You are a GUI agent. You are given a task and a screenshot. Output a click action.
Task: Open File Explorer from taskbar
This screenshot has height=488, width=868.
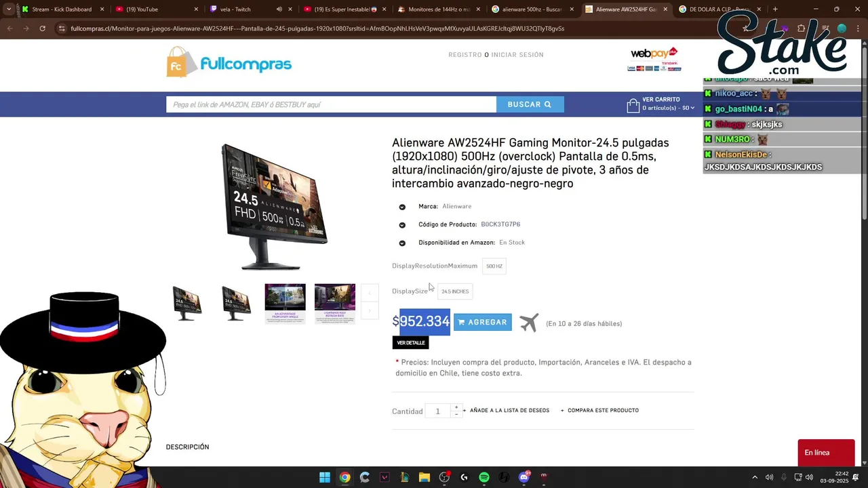(425, 477)
